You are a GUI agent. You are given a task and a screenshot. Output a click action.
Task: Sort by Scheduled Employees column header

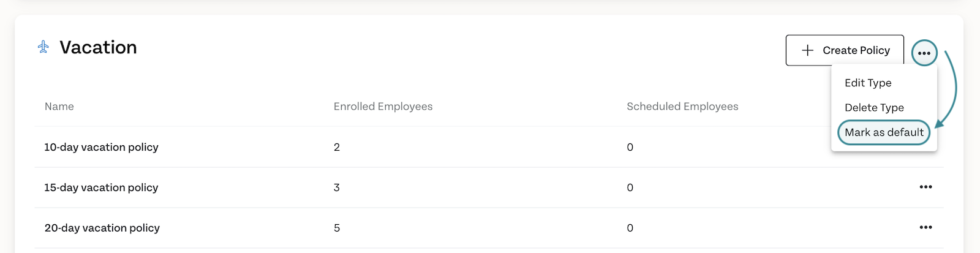(682, 107)
